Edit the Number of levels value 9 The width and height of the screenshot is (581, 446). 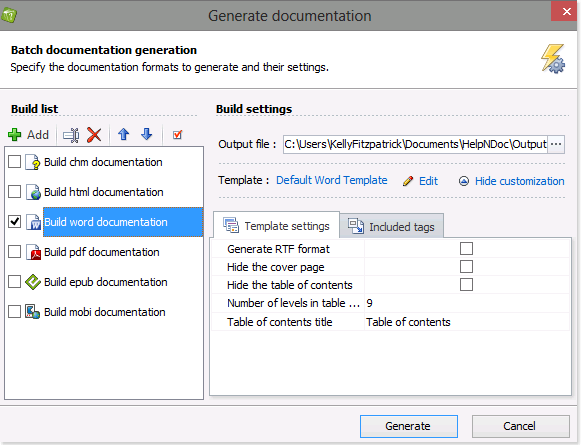point(467,303)
